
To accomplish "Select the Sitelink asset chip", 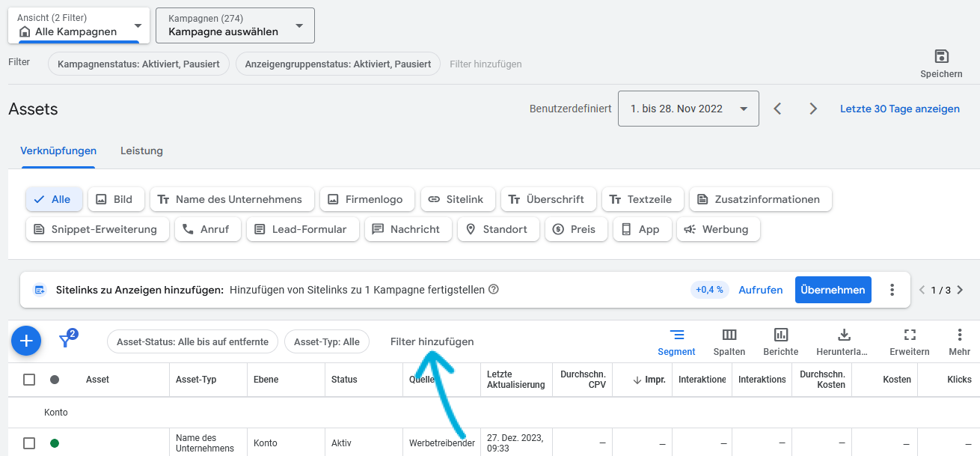I will tap(457, 199).
